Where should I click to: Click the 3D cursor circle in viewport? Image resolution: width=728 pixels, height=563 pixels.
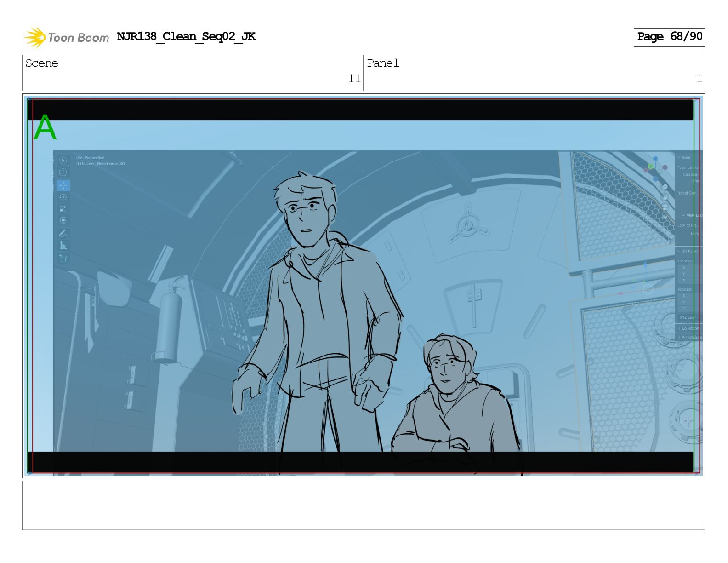(x=648, y=289)
